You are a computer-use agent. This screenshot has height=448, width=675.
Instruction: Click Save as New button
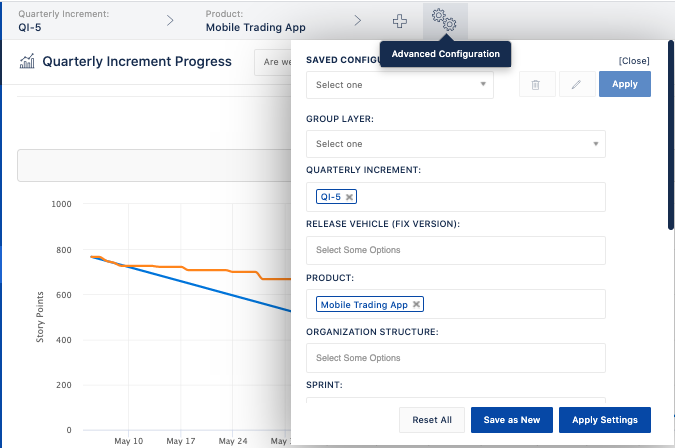511,420
